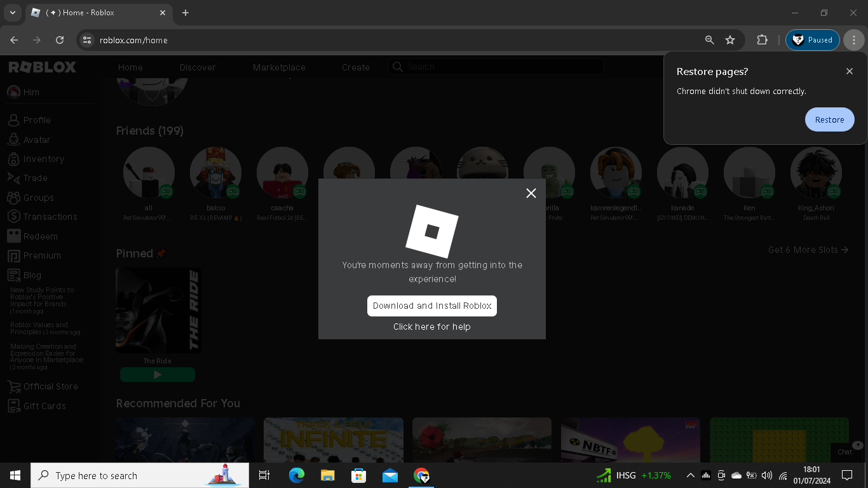Open friend bakso's avatar
The height and width of the screenshot is (488, 868).
[x=215, y=173]
